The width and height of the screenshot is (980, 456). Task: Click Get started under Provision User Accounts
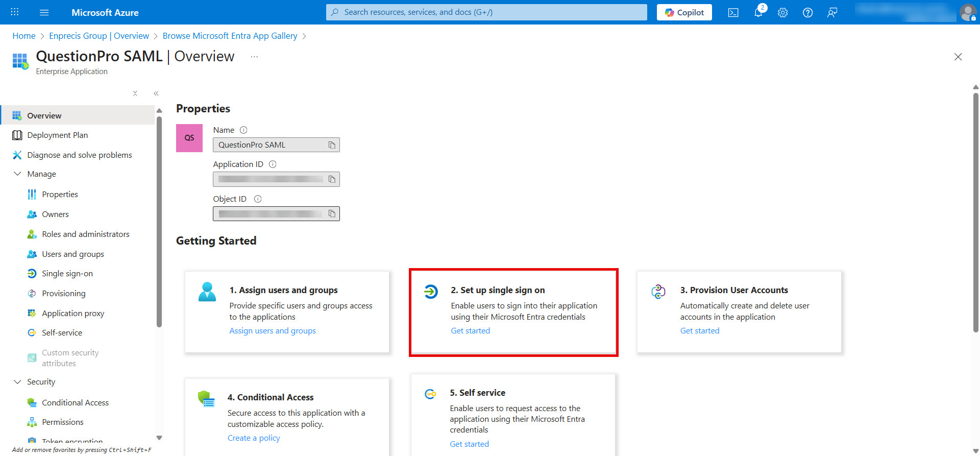coord(700,331)
